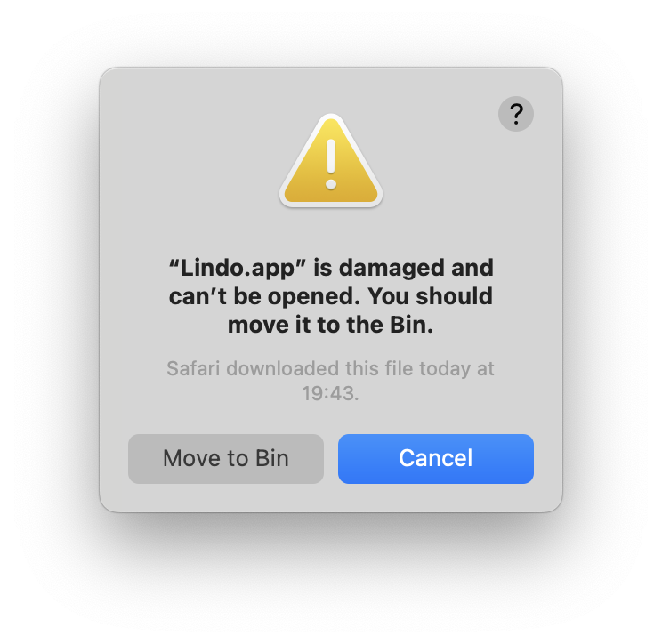
Task: Click the exclamation mark inside warning triangle
Action: click(331, 165)
